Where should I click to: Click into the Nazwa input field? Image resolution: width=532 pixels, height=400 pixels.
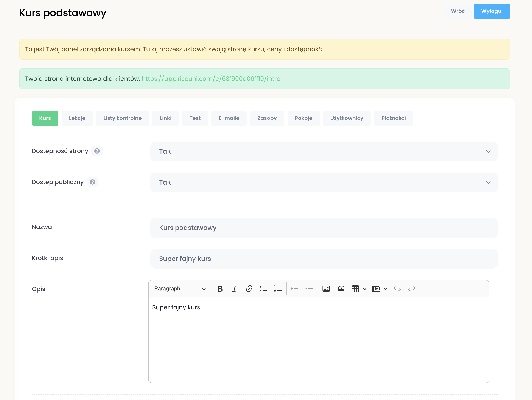click(x=324, y=228)
